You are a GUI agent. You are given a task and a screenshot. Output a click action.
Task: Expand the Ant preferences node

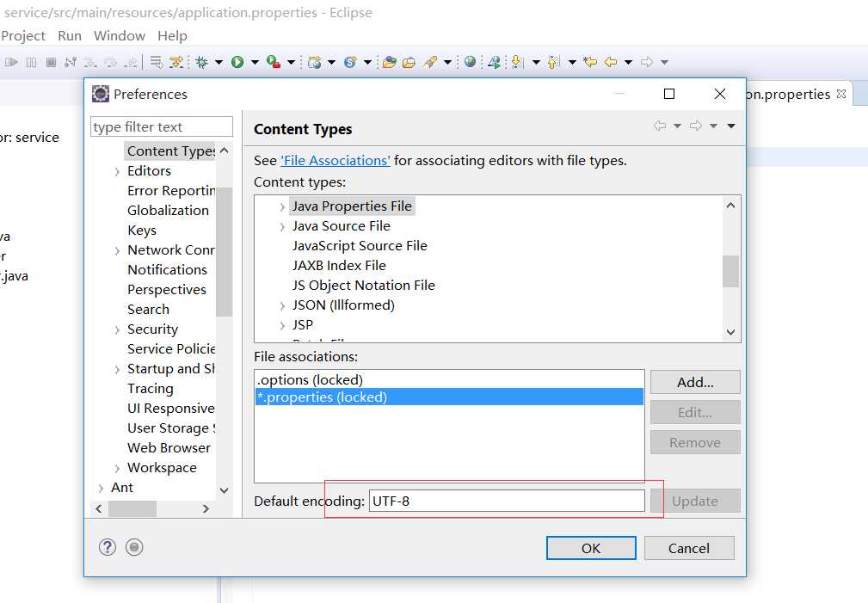pyautogui.click(x=101, y=488)
